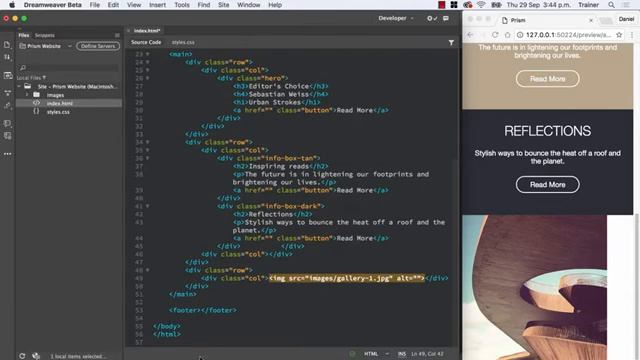The image size is (640, 360).
Task: Open the Developer workspace dropdown
Action: 396,18
